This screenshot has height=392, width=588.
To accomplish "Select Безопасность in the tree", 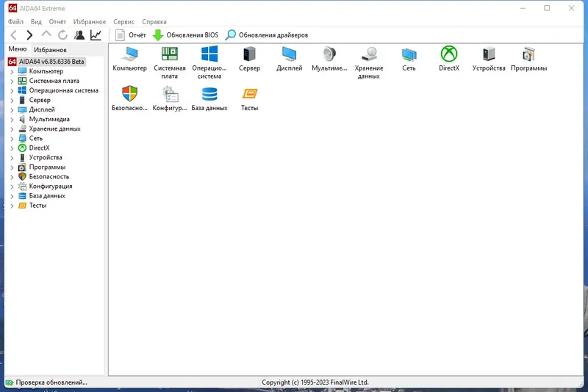I will pos(43,177).
